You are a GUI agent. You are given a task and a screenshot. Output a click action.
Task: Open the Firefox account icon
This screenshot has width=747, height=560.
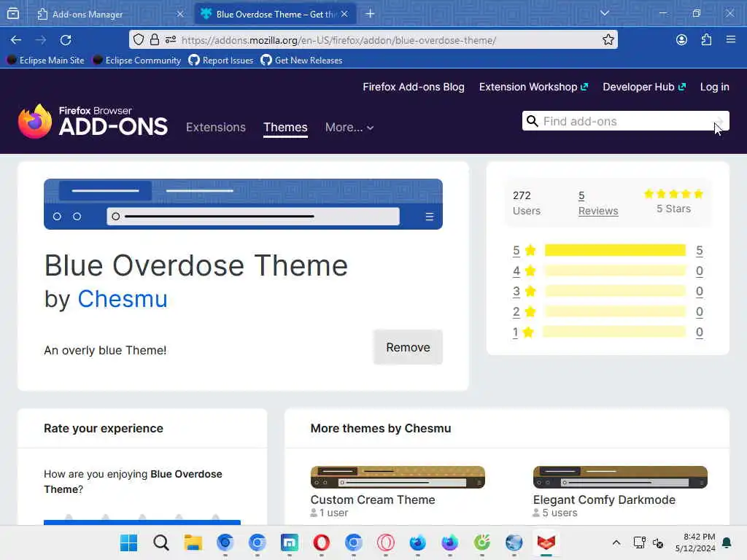point(682,40)
